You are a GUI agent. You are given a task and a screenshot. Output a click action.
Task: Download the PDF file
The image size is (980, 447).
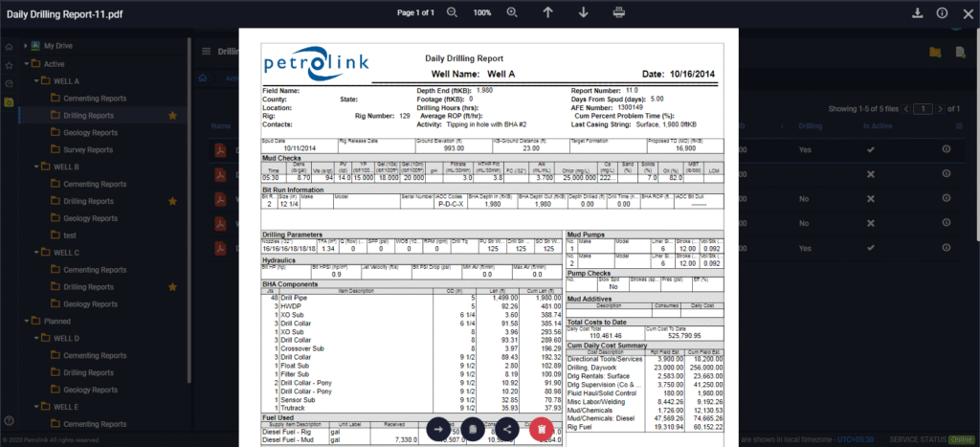917,12
